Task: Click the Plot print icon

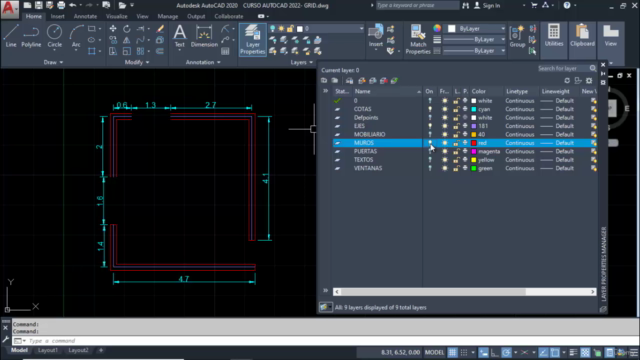Action: 61,5
